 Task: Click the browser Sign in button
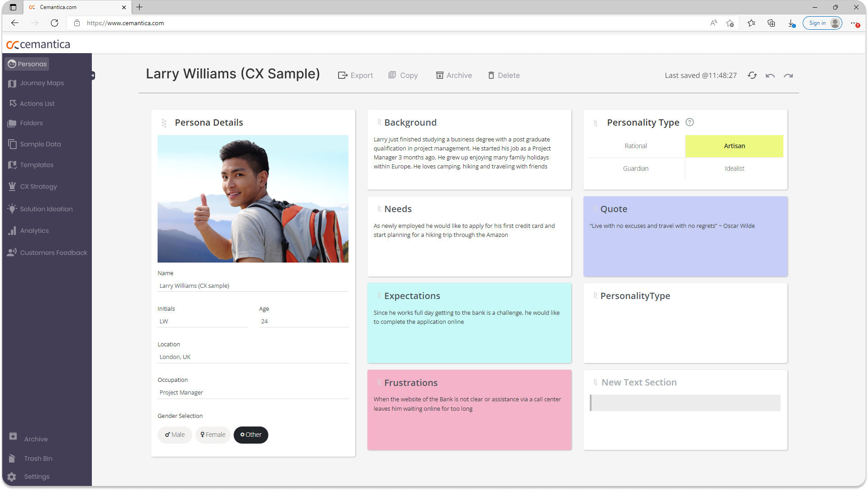[822, 23]
